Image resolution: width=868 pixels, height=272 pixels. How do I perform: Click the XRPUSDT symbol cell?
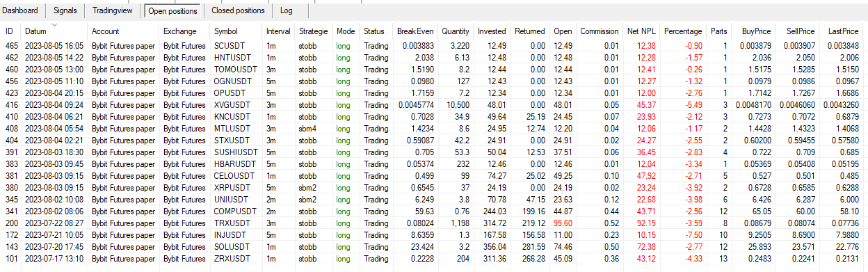(230, 187)
